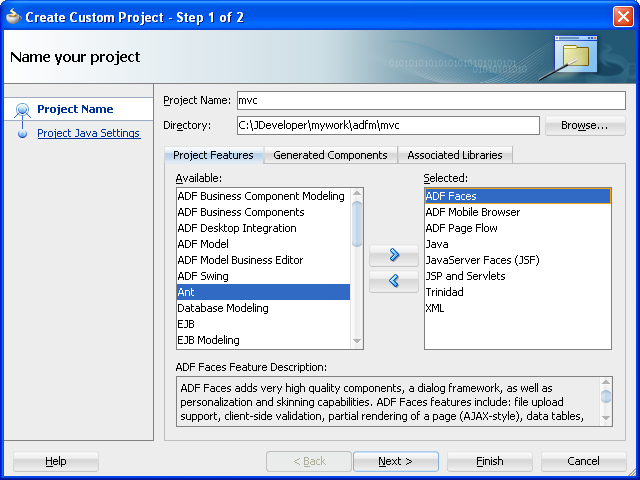Select ADF Business Components in Available
This screenshot has height=480, width=640.
263,212
